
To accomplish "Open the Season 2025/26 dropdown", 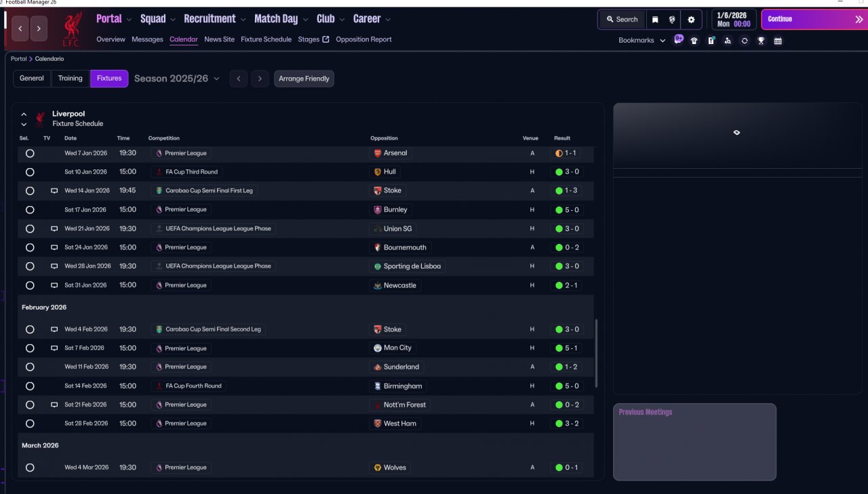I will (x=177, y=79).
